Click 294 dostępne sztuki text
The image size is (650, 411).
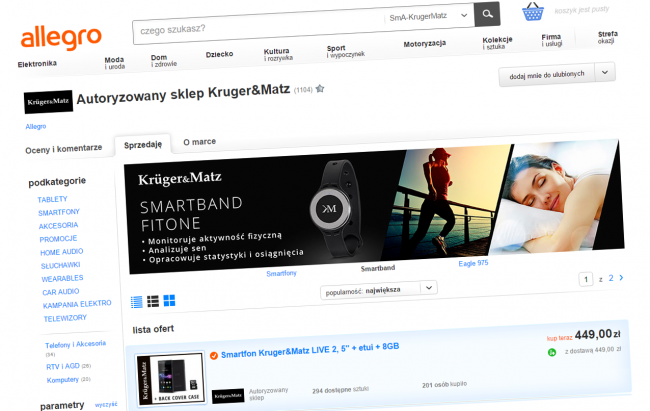[340, 390]
